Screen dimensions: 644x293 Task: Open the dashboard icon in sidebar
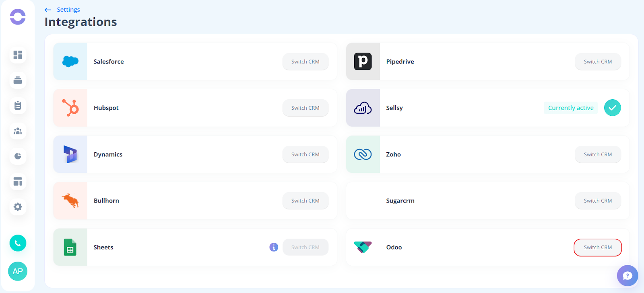pos(18,55)
